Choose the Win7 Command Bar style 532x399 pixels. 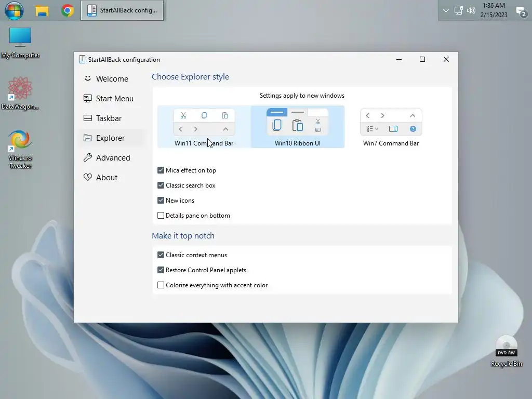click(391, 127)
